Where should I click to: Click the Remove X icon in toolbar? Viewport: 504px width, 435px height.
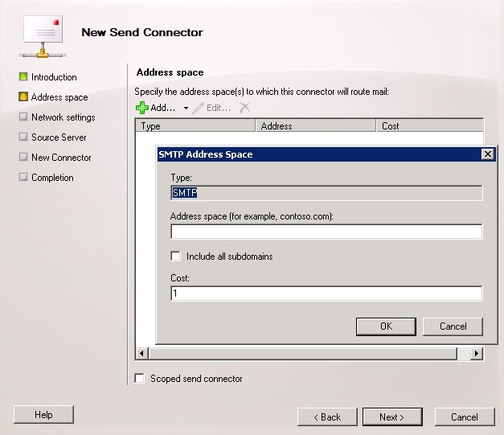pos(244,108)
